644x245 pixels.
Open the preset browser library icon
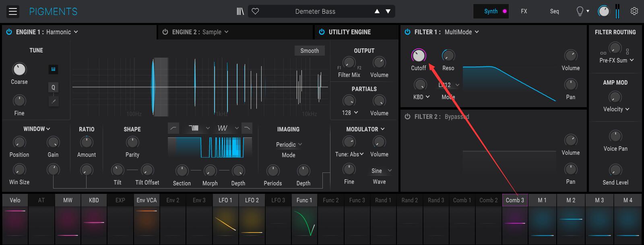pos(240,11)
